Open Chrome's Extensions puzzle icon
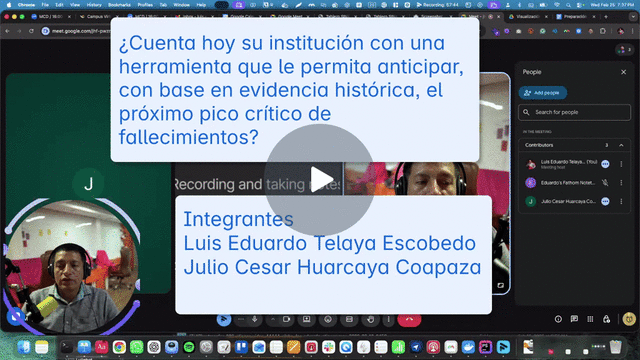Viewport: 640px width, 360px height. pyautogui.click(x=603, y=31)
